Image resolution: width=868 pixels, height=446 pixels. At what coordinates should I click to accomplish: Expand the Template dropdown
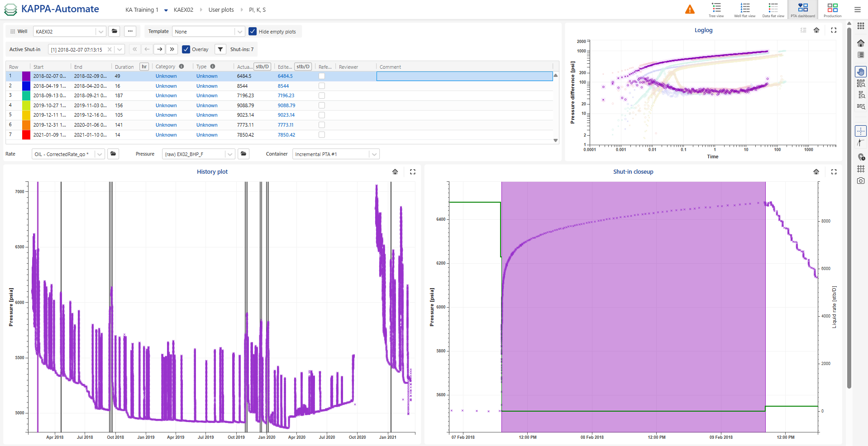coord(239,32)
